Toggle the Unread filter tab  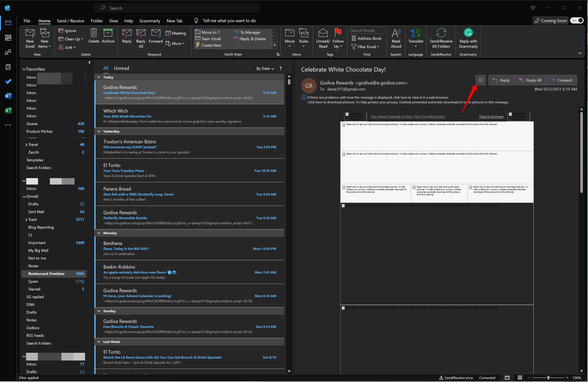[121, 68]
